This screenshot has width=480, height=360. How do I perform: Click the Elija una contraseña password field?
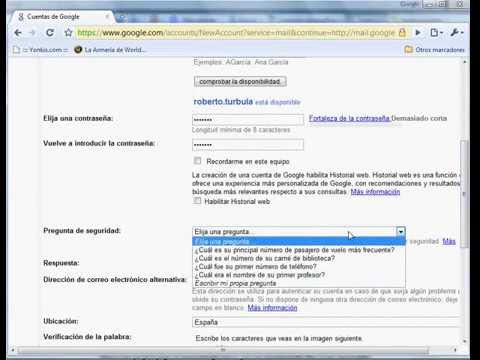click(x=248, y=120)
